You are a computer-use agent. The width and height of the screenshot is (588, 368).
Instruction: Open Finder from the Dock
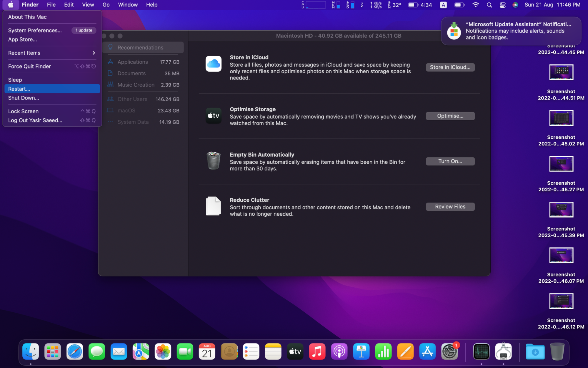(x=31, y=352)
